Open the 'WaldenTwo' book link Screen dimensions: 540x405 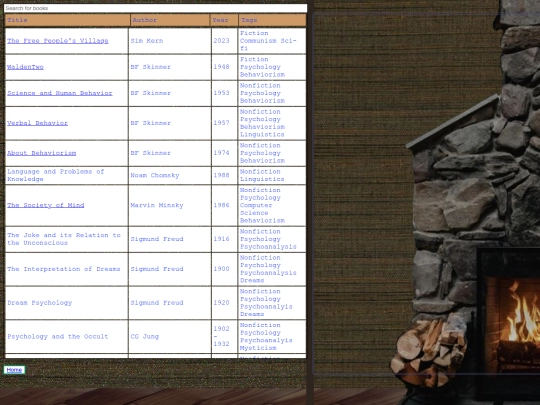click(x=25, y=67)
